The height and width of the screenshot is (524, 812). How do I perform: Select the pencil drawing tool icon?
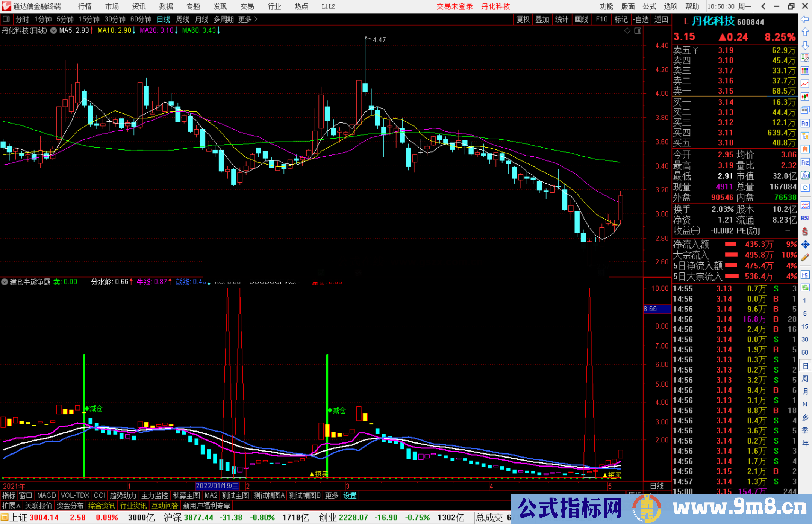pyautogui.click(x=805, y=257)
